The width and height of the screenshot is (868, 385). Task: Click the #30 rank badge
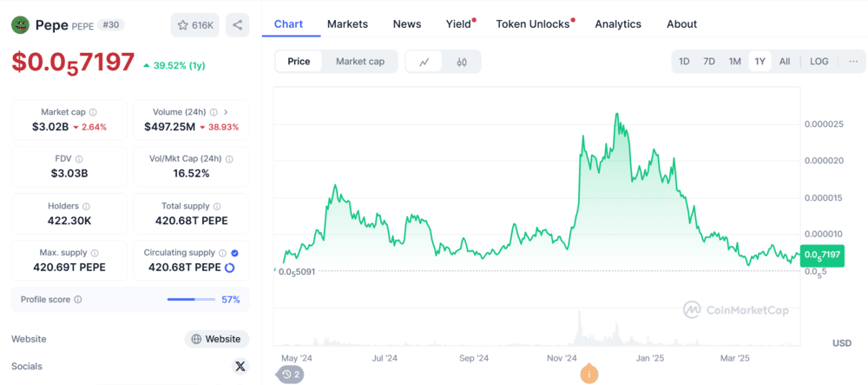point(111,25)
